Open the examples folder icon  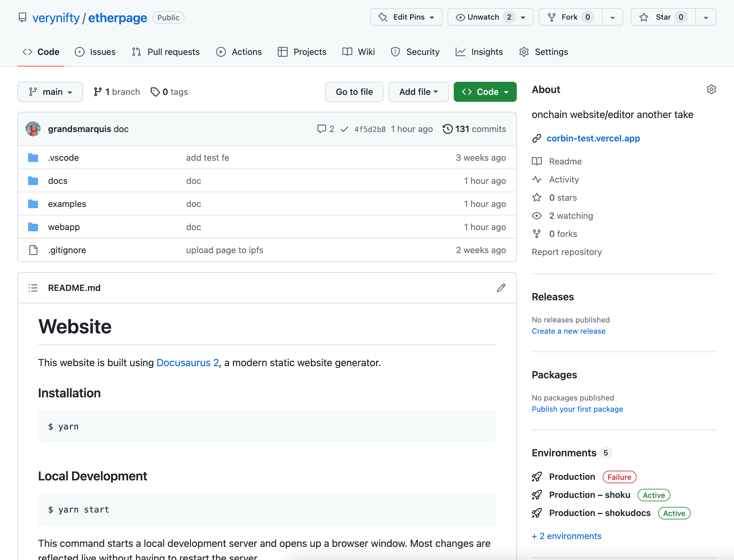coord(33,204)
